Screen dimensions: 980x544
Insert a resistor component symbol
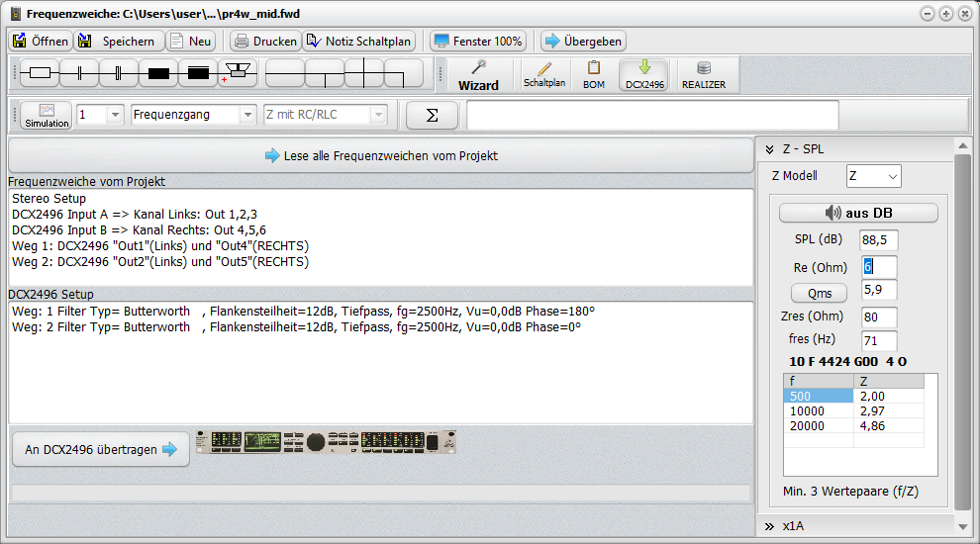[40, 74]
